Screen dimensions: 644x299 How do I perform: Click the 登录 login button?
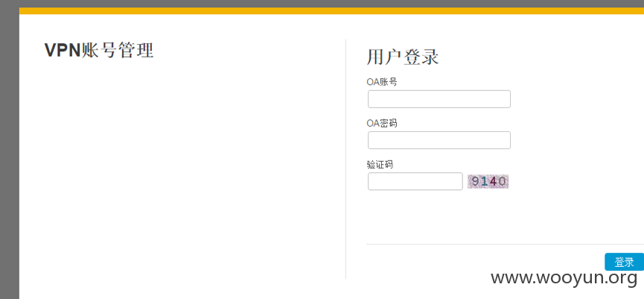pos(625,262)
